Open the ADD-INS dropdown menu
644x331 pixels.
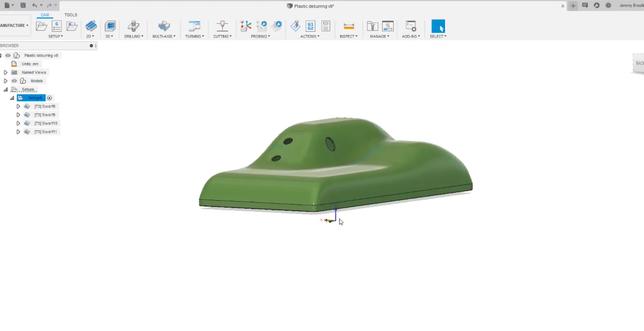coord(410,37)
